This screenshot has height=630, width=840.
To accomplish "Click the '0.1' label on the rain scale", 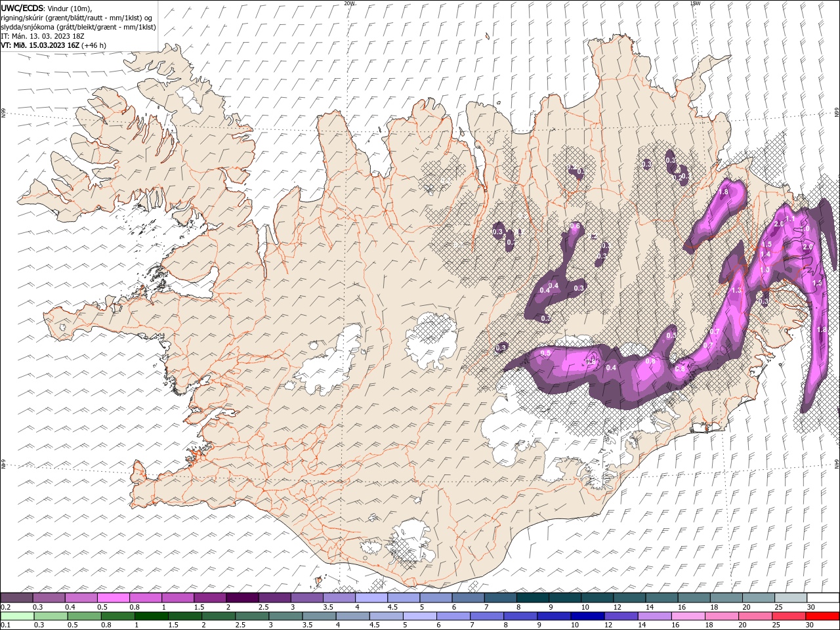I will 5,625.
